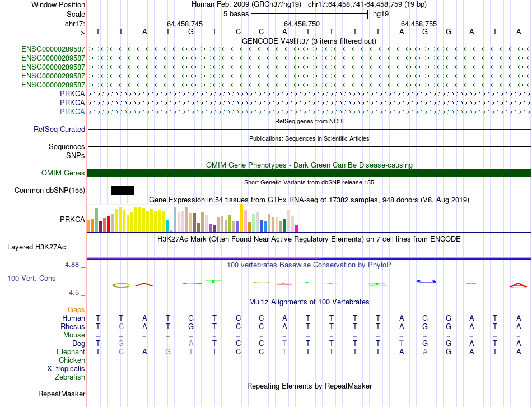The height and width of the screenshot is (407, 532).
Task: Select the Scale label in the ruler
Action: [x=76, y=14]
